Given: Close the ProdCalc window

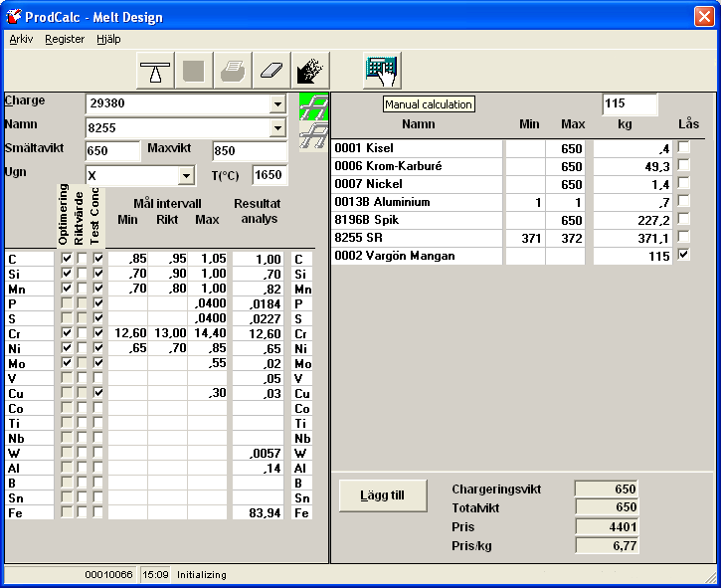Looking at the screenshot, I should (x=704, y=17).
